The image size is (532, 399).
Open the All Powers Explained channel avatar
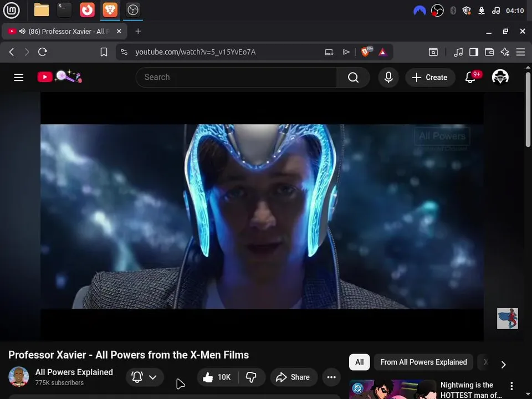(19, 377)
